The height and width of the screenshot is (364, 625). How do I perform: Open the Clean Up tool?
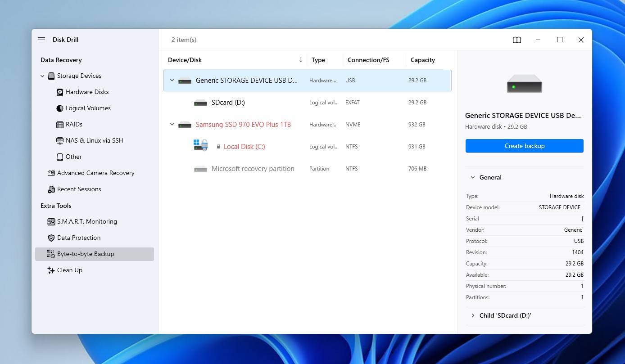click(x=70, y=270)
